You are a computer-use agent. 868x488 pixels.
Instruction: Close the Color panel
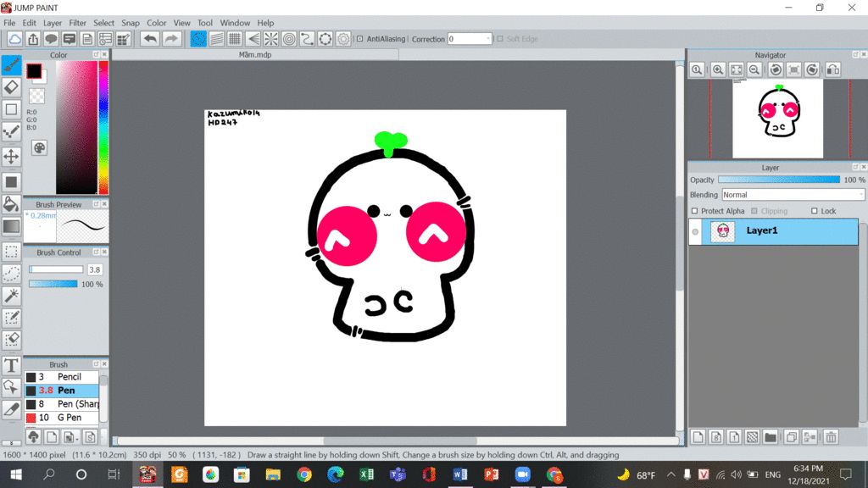point(104,55)
